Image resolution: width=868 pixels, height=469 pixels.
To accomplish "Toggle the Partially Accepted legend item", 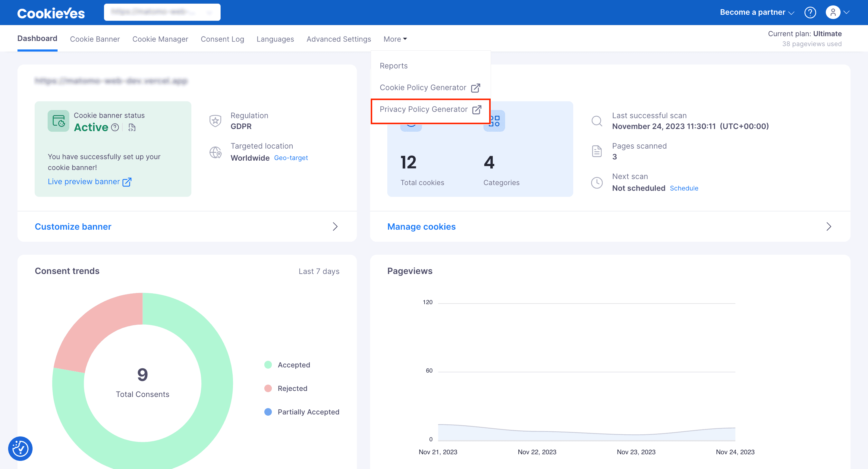I will [x=302, y=412].
